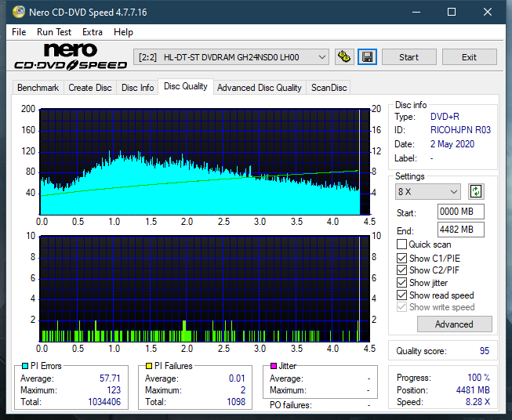
Task: Open the Advanced Disc Quality tab
Action: [x=260, y=88]
